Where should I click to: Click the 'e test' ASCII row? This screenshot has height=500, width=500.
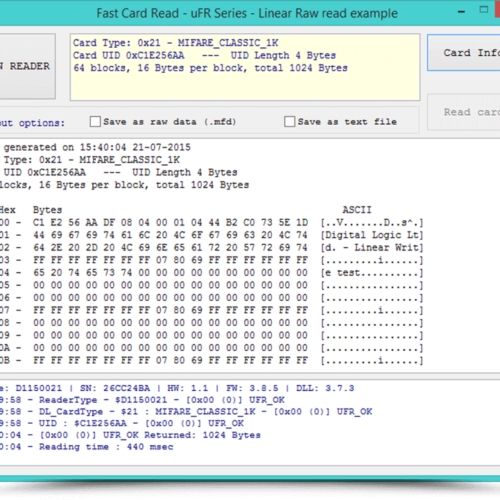(x=372, y=273)
